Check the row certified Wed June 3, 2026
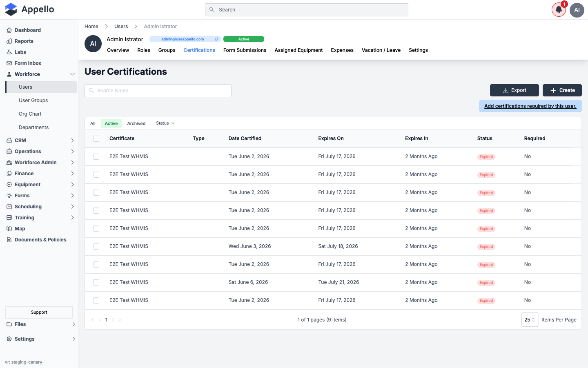The height and width of the screenshot is (375, 588). click(x=96, y=247)
